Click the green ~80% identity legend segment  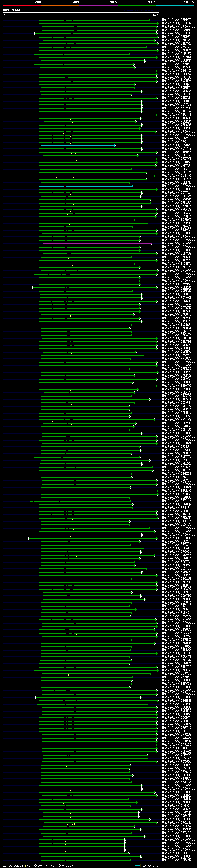pyautogui.click(x=137, y=6)
